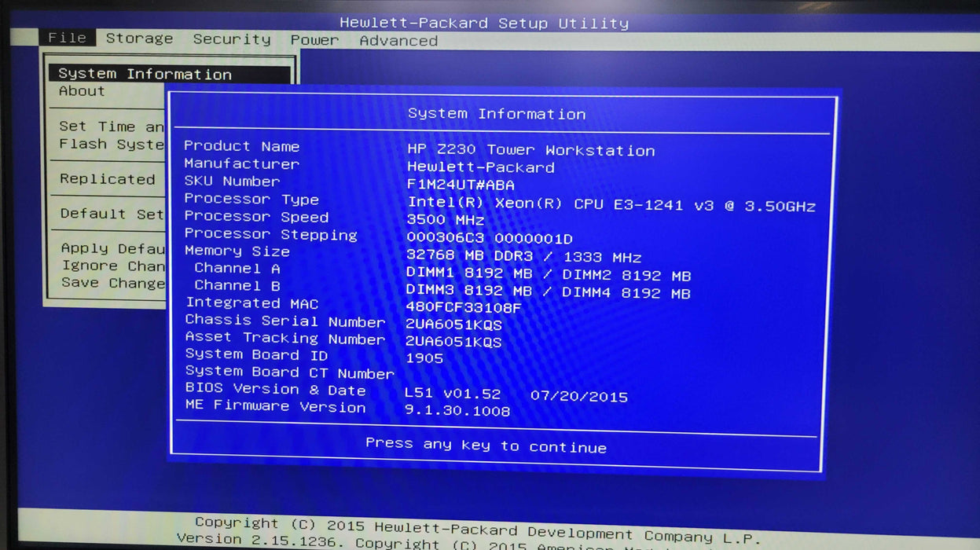Choose Apply Defaults and Exit entry

pos(113,248)
